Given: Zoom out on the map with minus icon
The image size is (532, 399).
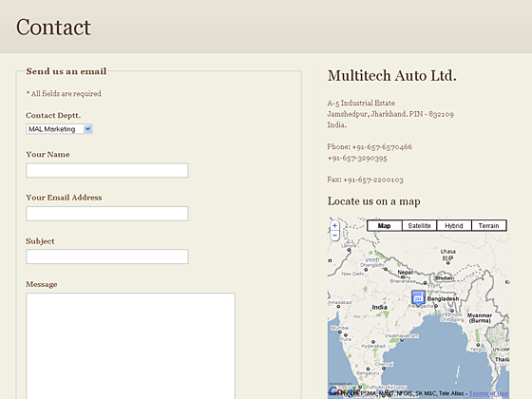Looking at the screenshot, I should 334,236.
